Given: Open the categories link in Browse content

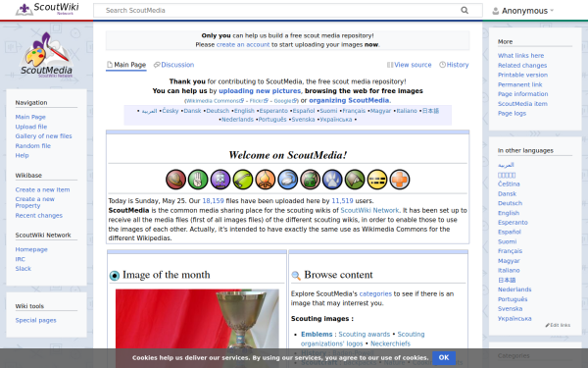Looking at the screenshot, I should (375, 293).
